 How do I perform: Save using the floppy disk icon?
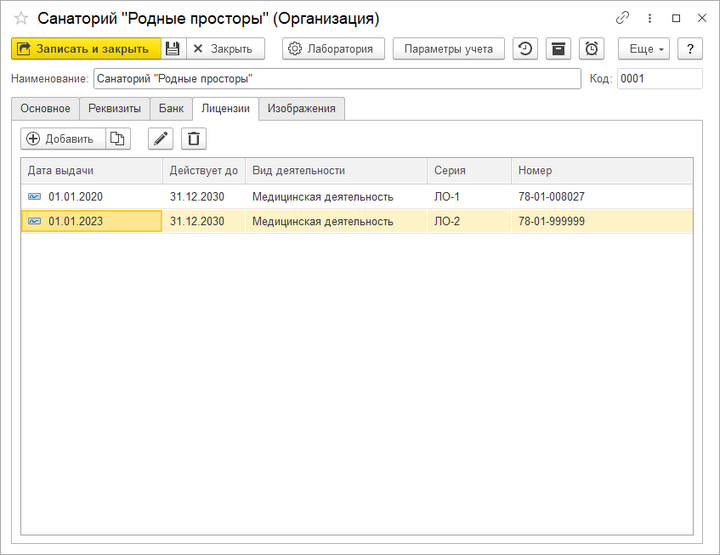173,49
